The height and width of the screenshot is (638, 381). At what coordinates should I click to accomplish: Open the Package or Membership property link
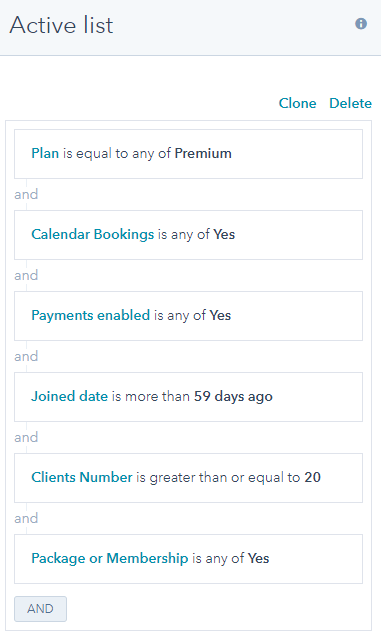(109, 558)
